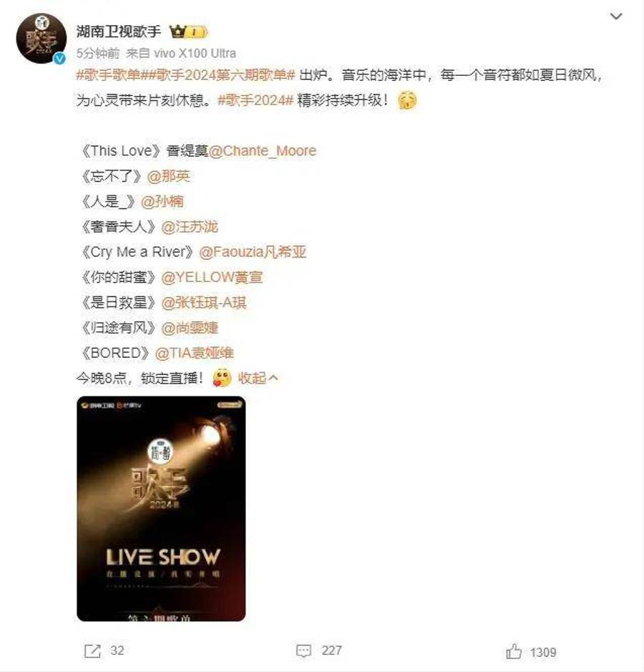Image resolution: width=644 pixels, height=672 pixels.
Task: Like the post with thumbs-up icon
Action: coord(514,651)
